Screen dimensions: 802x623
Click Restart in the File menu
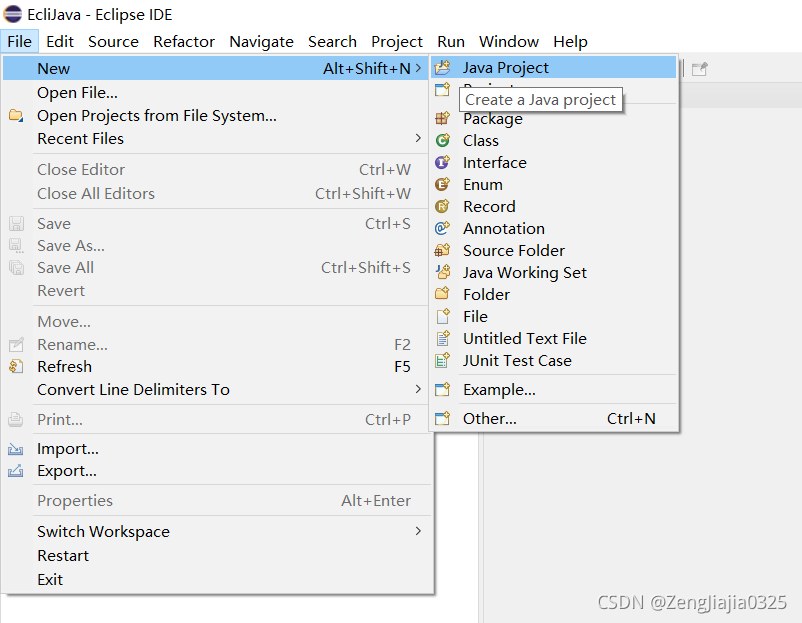pyautogui.click(x=215, y=555)
